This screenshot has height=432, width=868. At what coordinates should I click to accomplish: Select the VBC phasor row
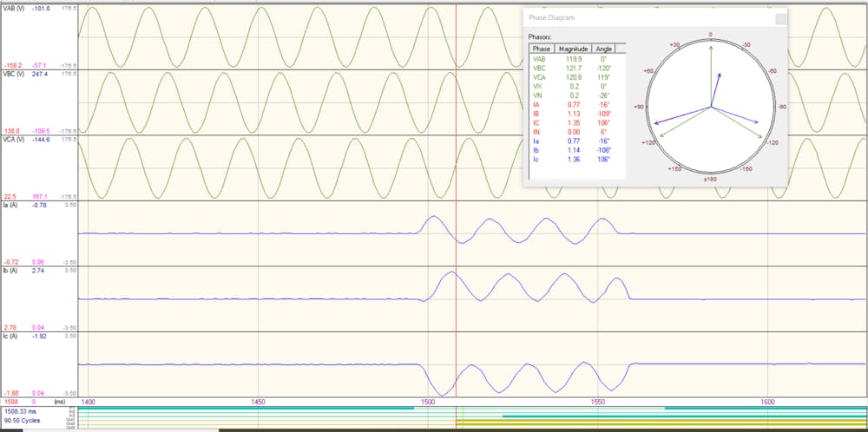(x=577, y=68)
